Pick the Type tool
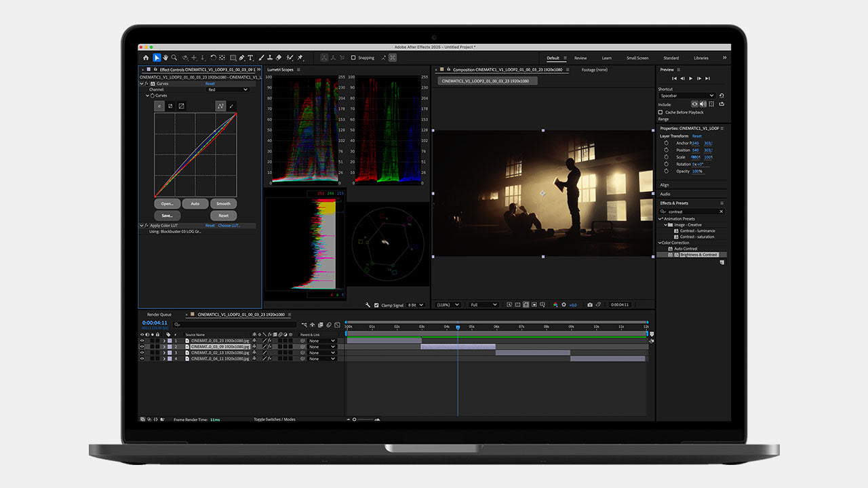This screenshot has width=868, height=488. tap(250, 58)
